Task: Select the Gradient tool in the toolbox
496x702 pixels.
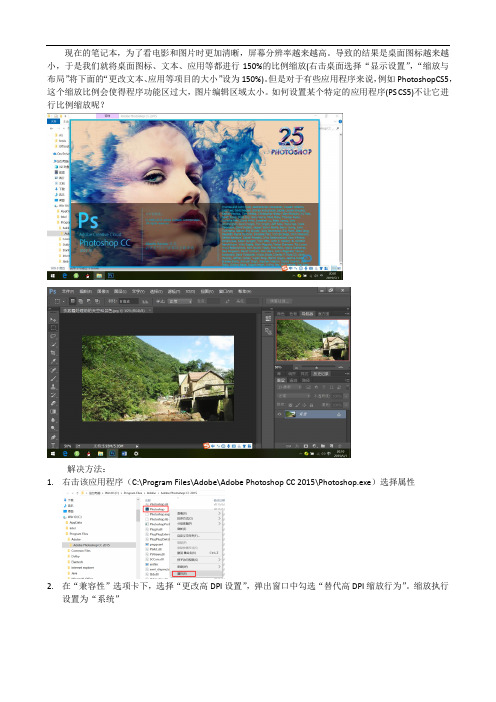Action: [53, 411]
